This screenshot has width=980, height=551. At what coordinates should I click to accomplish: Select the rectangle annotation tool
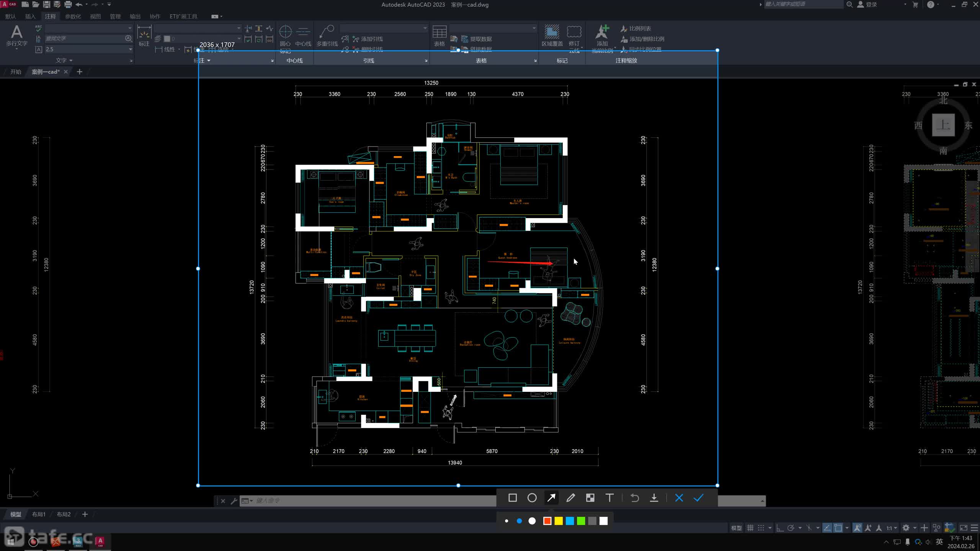(x=513, y=498)
